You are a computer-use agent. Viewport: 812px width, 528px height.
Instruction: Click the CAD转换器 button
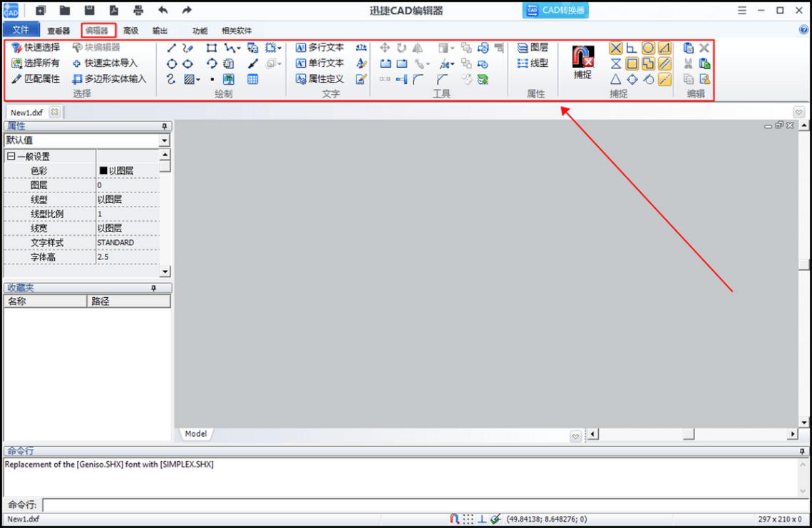555,11
